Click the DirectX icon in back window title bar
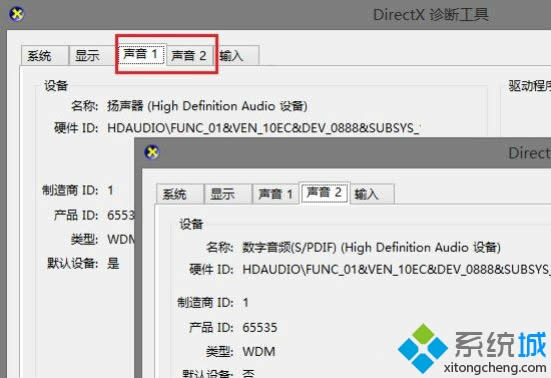 click(17, 14)
